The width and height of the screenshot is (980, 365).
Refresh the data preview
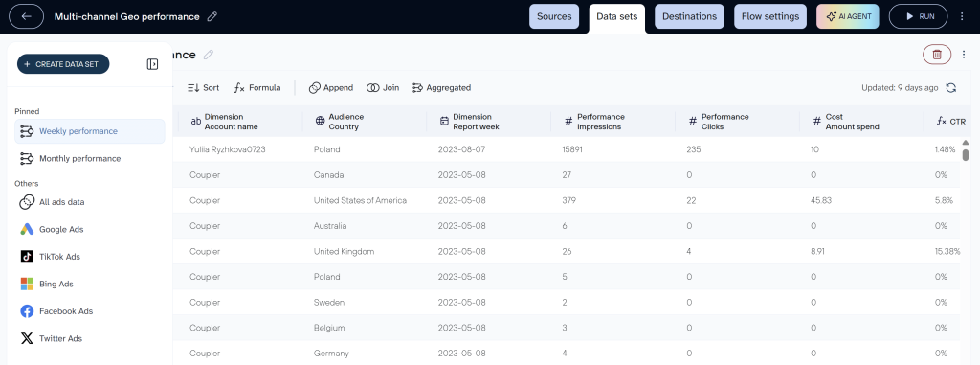click(x=950, y=87)
